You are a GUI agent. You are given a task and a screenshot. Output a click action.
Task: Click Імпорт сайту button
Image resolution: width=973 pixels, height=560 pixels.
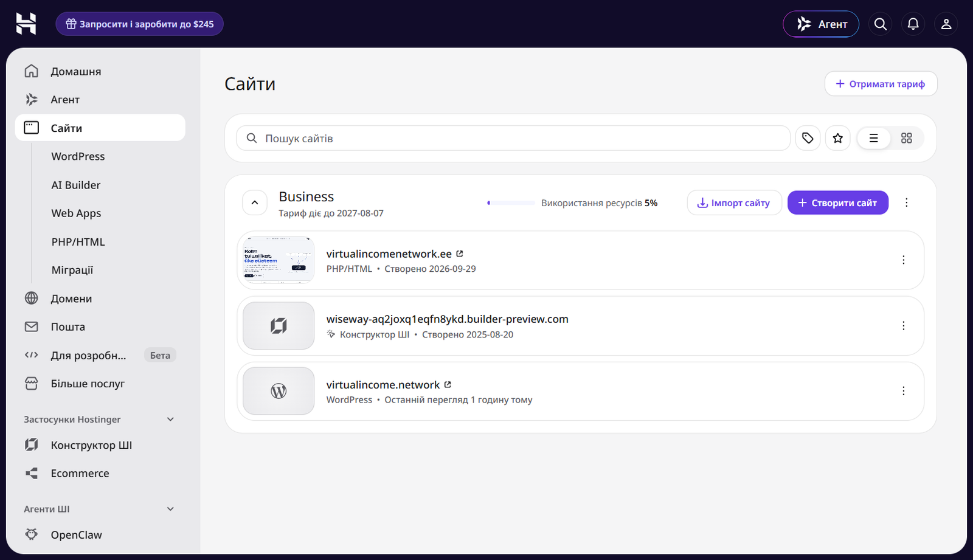pos(734,202)
